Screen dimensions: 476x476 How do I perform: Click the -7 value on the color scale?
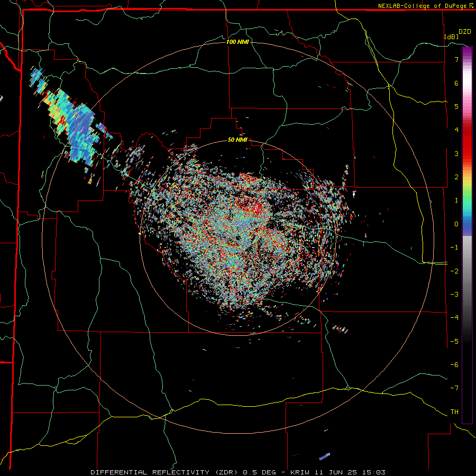tap(454, 388)
